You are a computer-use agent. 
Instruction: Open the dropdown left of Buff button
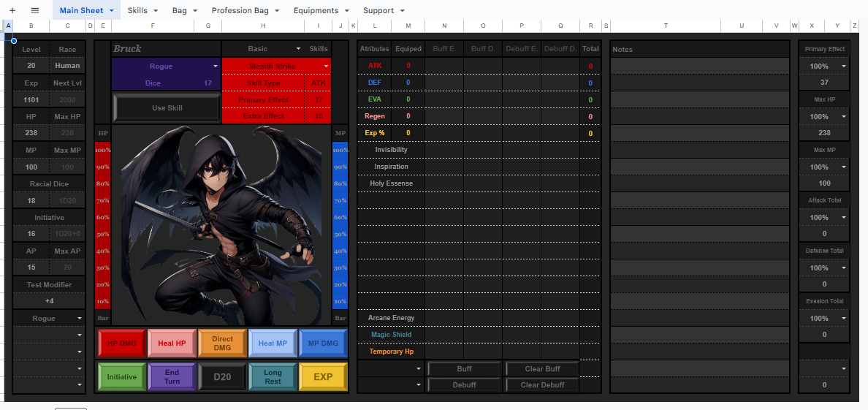[x=419, y=369]
